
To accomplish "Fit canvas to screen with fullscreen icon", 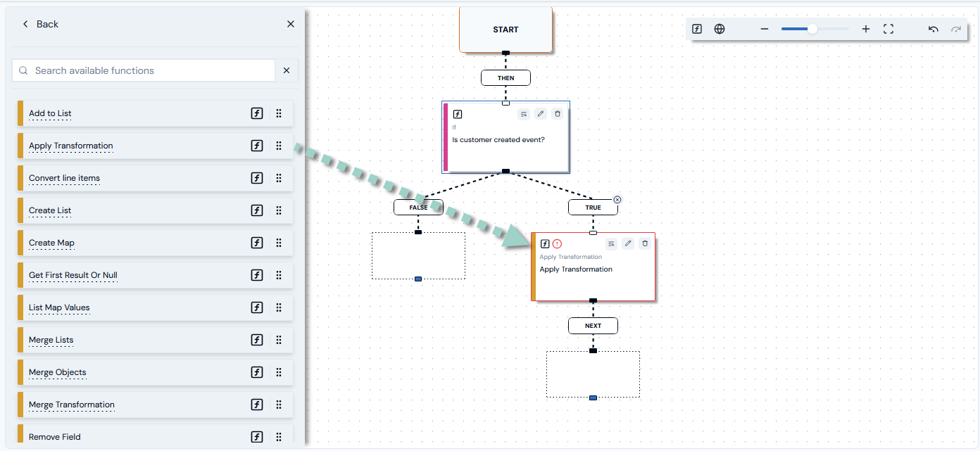I will (888, 29).
